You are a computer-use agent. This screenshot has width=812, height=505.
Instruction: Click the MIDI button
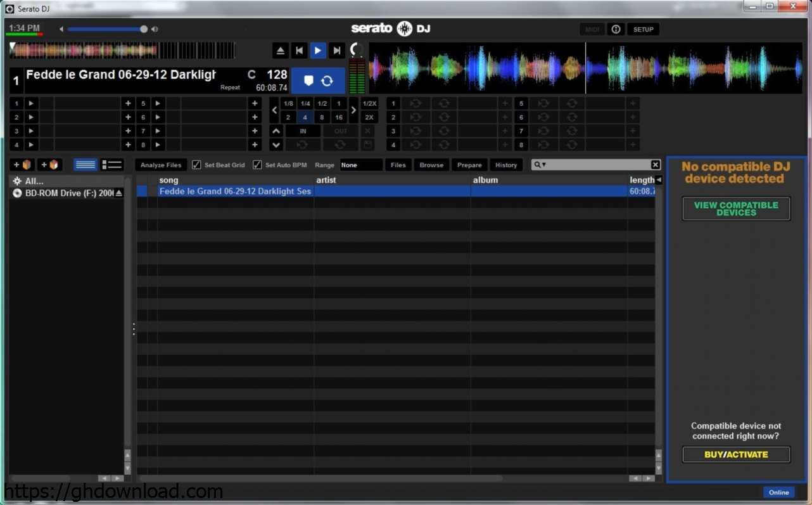592,29
